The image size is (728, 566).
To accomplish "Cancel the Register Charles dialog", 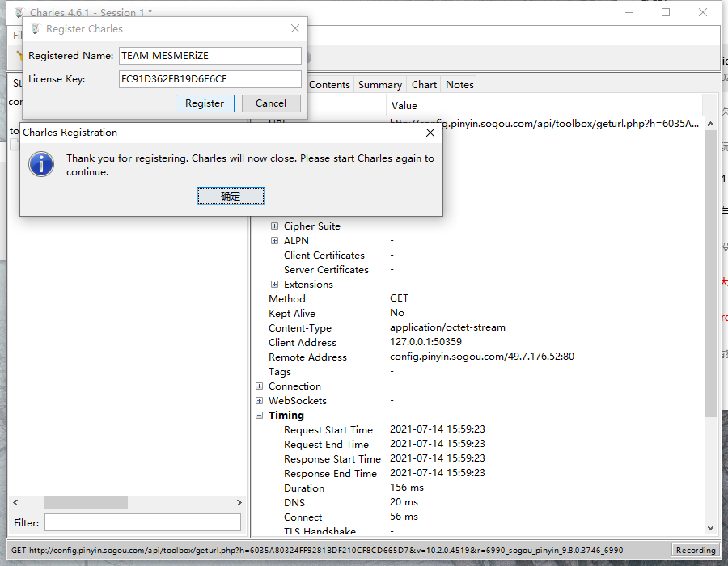I will pos(271,103).
